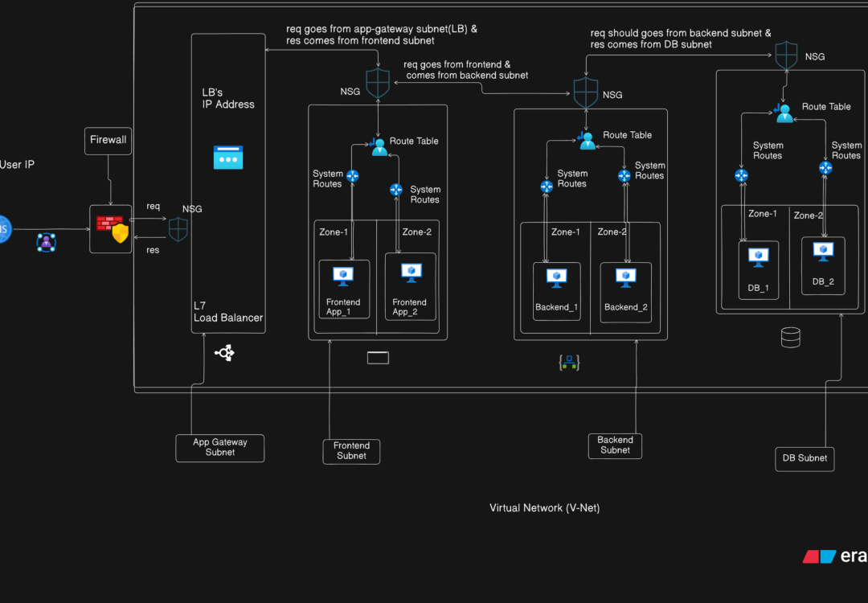Select System Routes icon above Frontend Zone-1

[353, 176]
